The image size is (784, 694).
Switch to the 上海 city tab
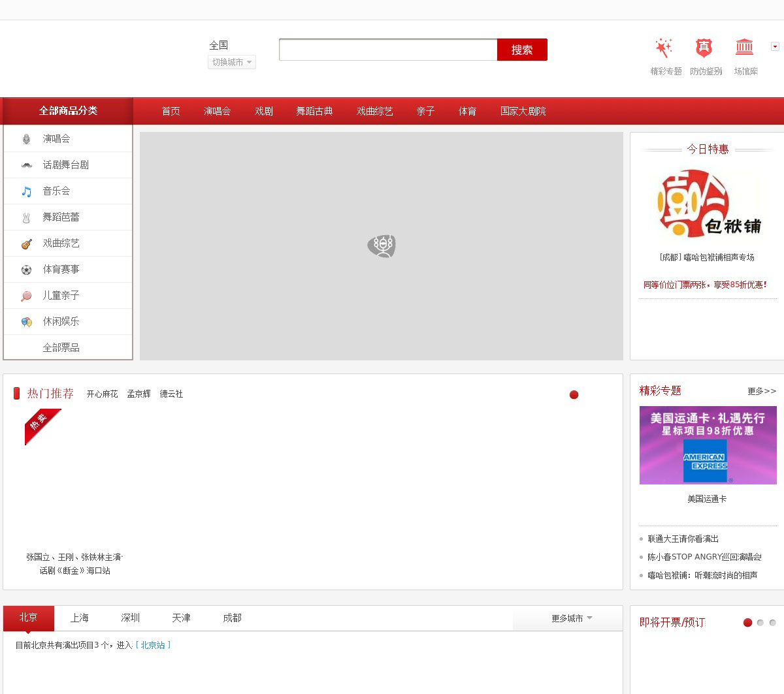point(80,618)
